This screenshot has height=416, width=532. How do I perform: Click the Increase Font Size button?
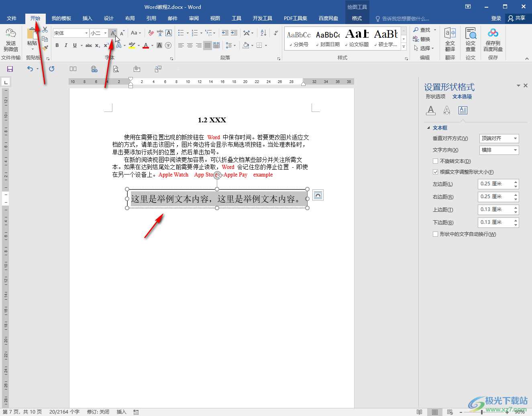click(x=113, y=33)
